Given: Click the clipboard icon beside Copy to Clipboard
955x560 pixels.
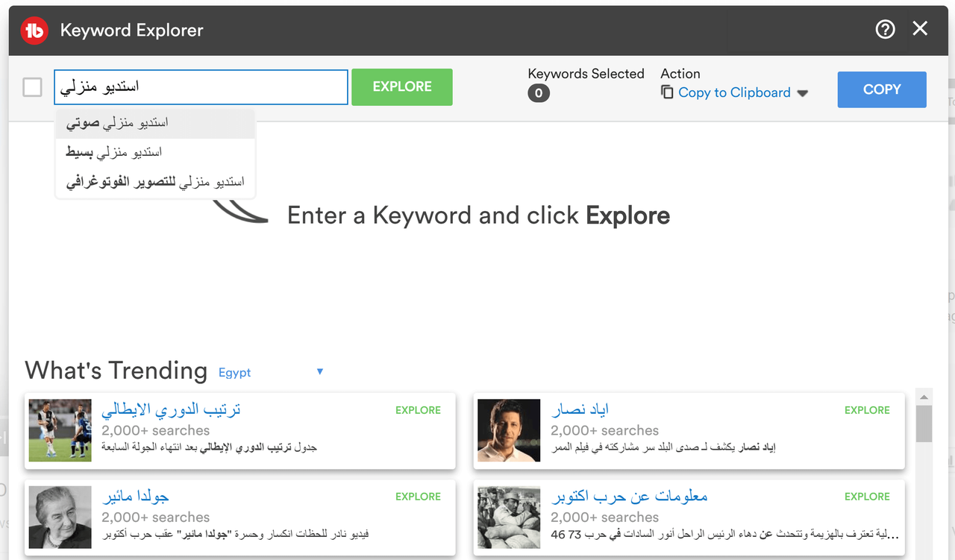Looking at the screenshot, I should point(666,92).
